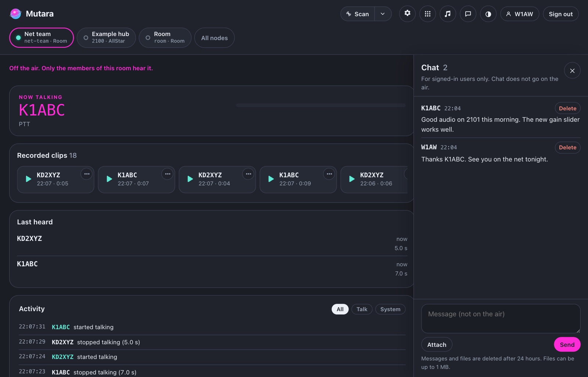Filter Activity by All
This screenshot has height=377, width=588.
coord(340,309)
